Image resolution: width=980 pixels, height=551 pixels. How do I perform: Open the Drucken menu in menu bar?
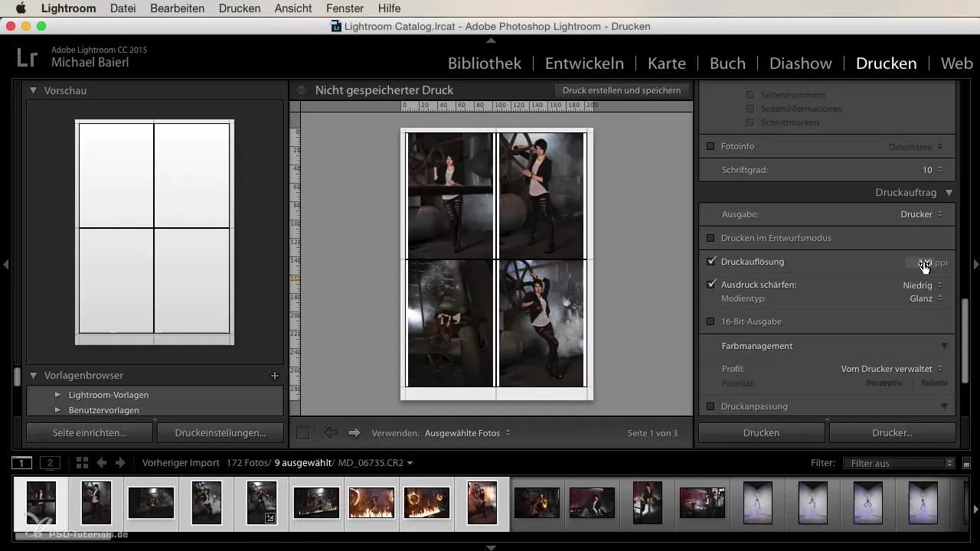[240, 8]
